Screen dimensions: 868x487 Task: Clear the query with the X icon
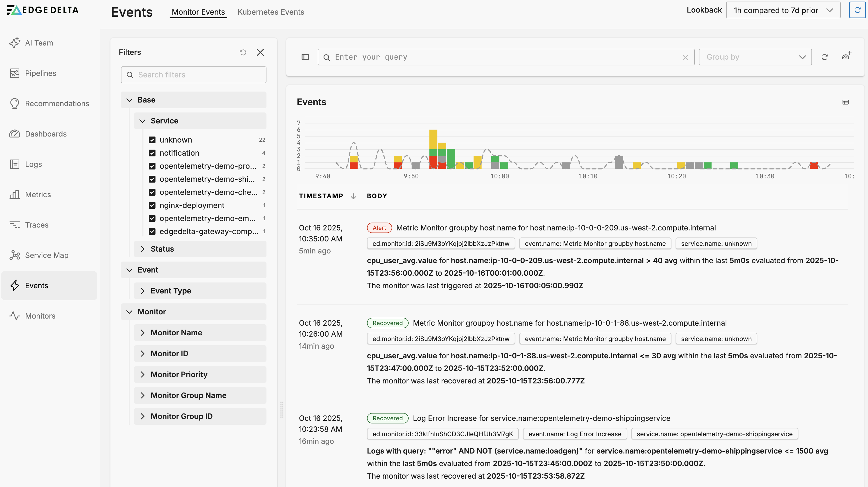685,57
